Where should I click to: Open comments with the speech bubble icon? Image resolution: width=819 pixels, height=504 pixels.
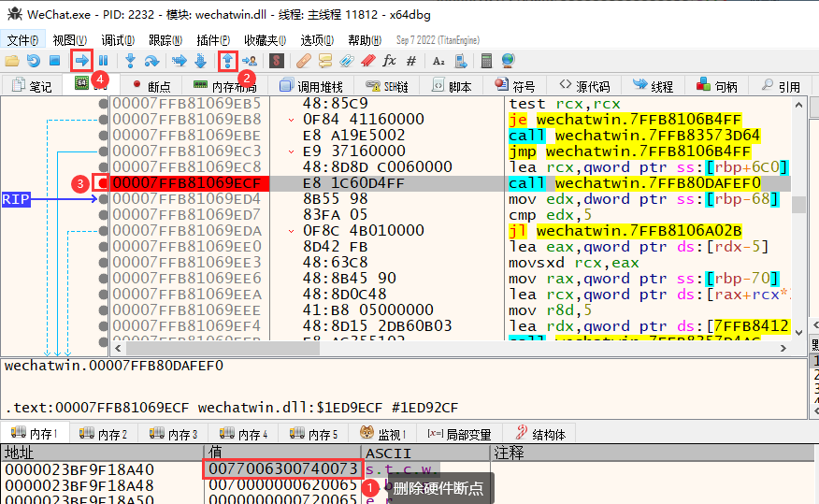tap(324, 61)
